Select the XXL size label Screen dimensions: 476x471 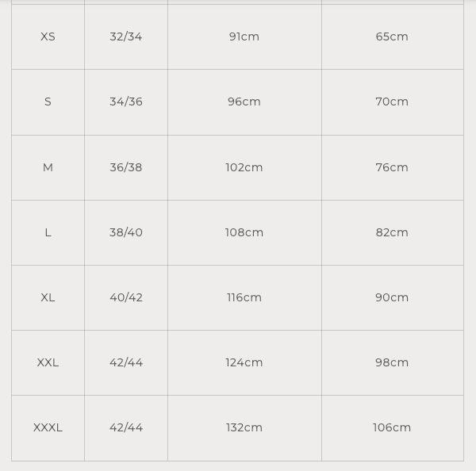pyautogui.click(x=48, y=362)
